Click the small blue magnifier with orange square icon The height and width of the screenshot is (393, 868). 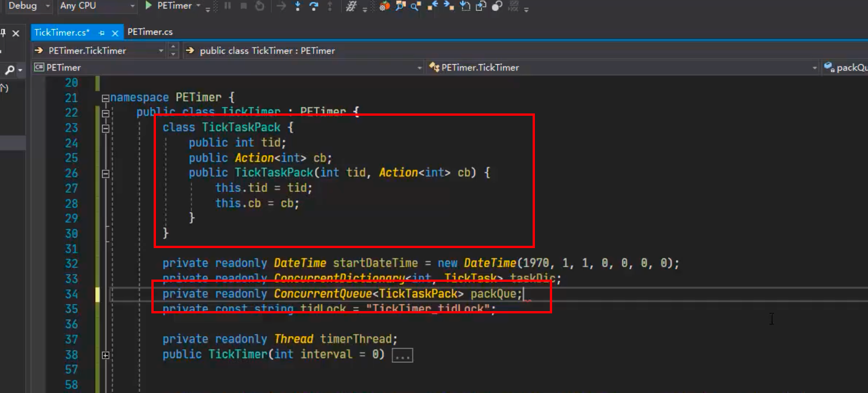416,6
